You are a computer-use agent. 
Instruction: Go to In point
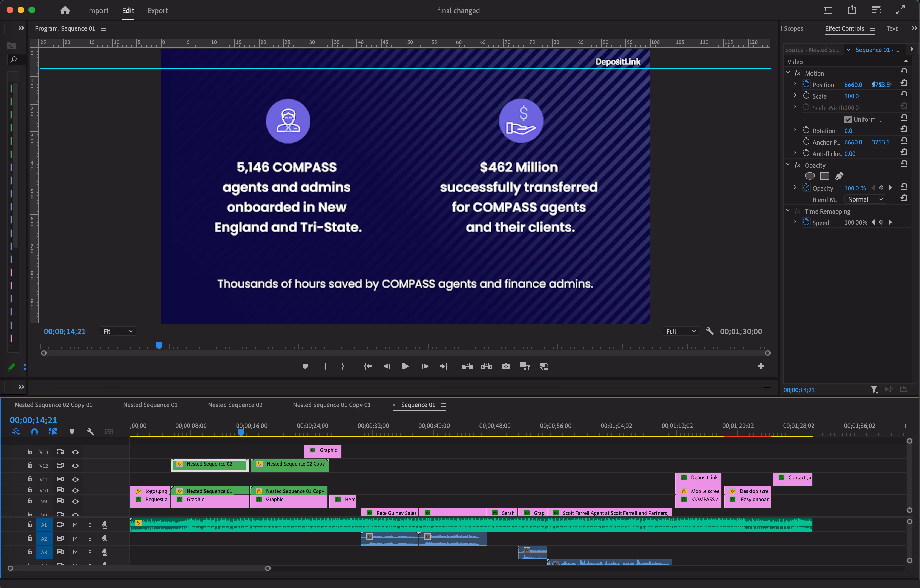tap(367, 366)
